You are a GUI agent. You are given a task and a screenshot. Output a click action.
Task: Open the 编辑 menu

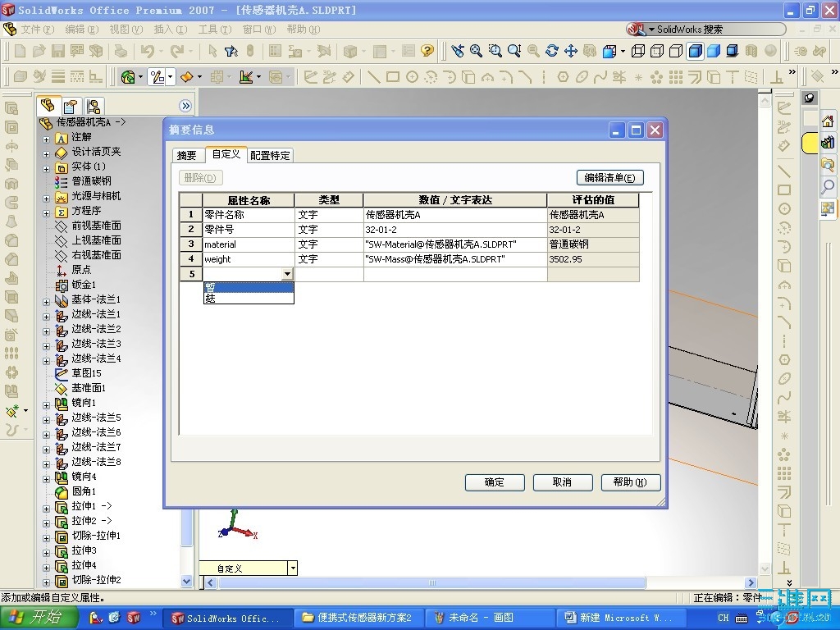coord(82,29)
